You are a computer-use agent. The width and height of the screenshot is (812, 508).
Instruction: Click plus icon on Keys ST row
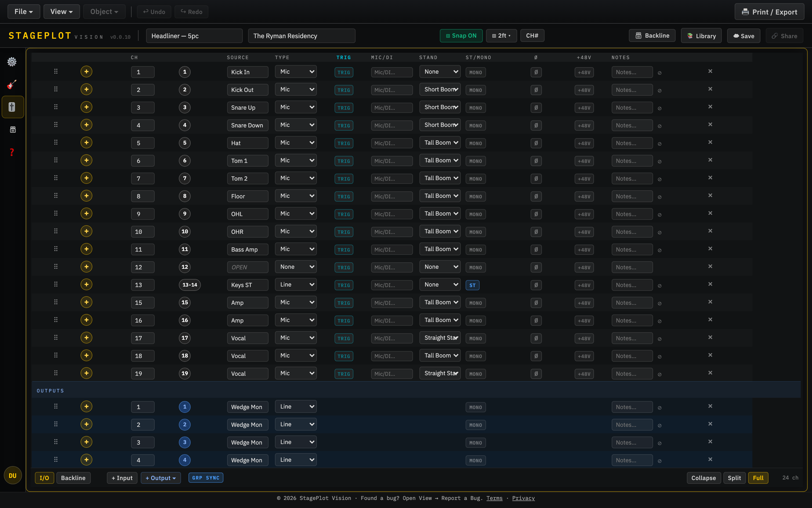86,285
